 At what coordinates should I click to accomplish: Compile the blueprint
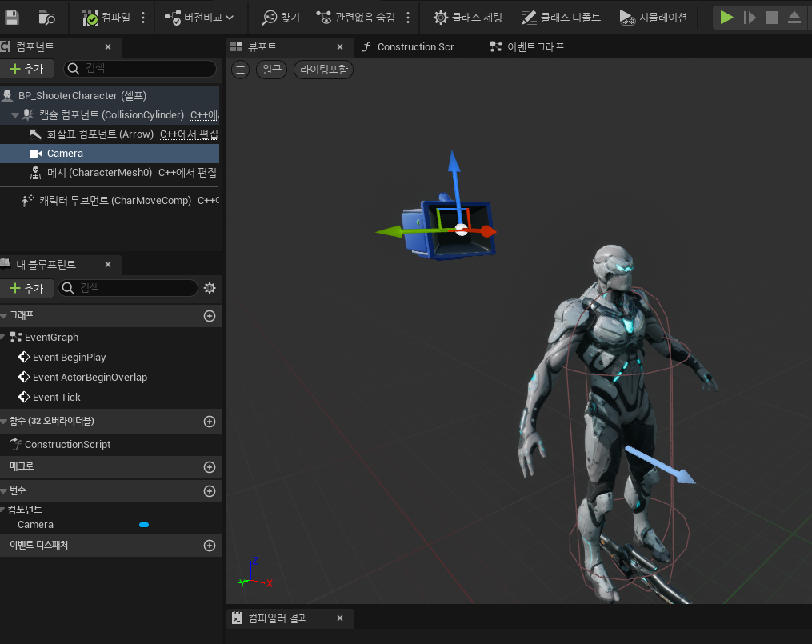pyautogui.click(x=106, y=18)
